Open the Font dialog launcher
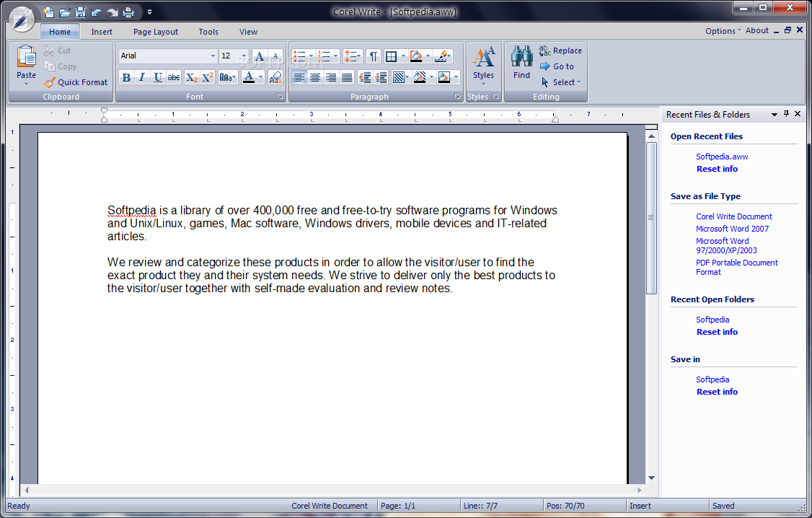The image size is (812, 518). (x=280, y=97)
